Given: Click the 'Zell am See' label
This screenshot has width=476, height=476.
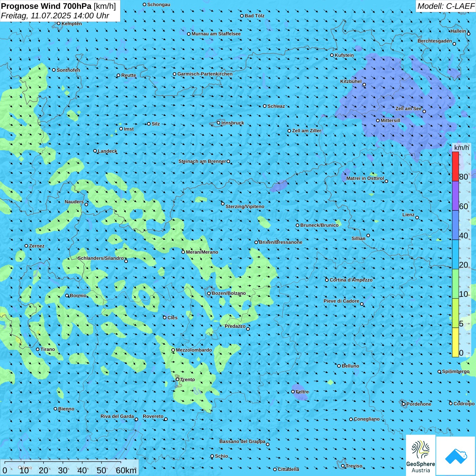Looking at the screenshot, I should click(408, 108).
